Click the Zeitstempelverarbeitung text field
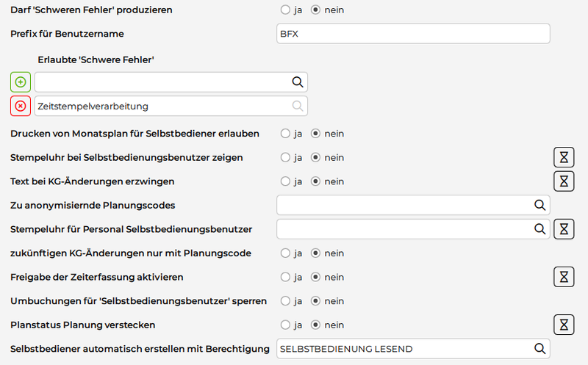Image resolution: width=588 pixels, height=365 pixels. (x=162, y=106)
